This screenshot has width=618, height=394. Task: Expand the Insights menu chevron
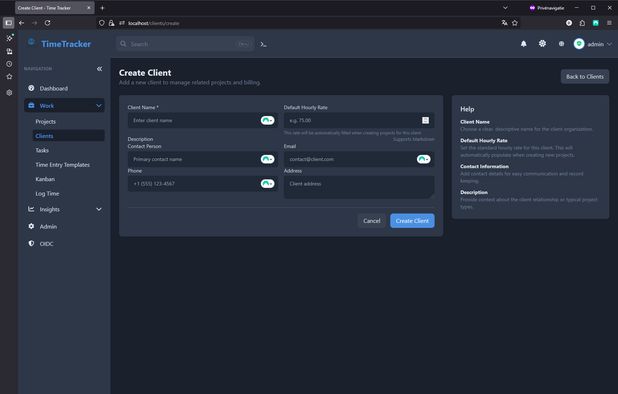pyautogui.click(x=99, y=209)
